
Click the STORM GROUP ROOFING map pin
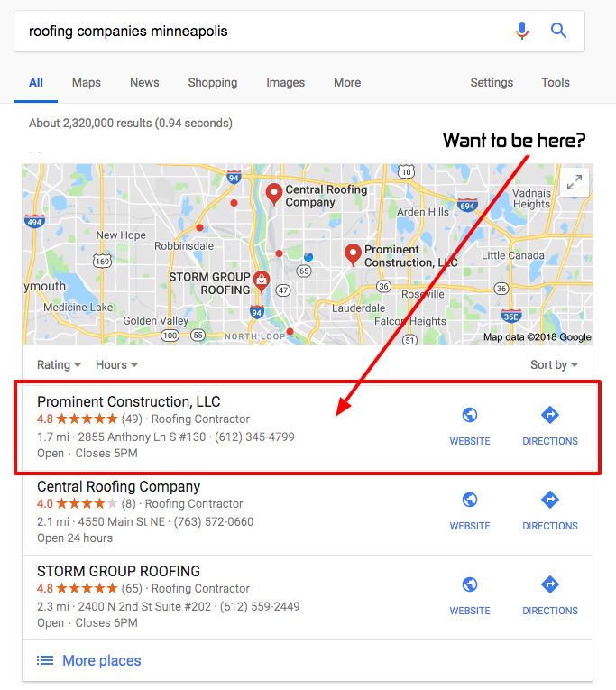262,281
